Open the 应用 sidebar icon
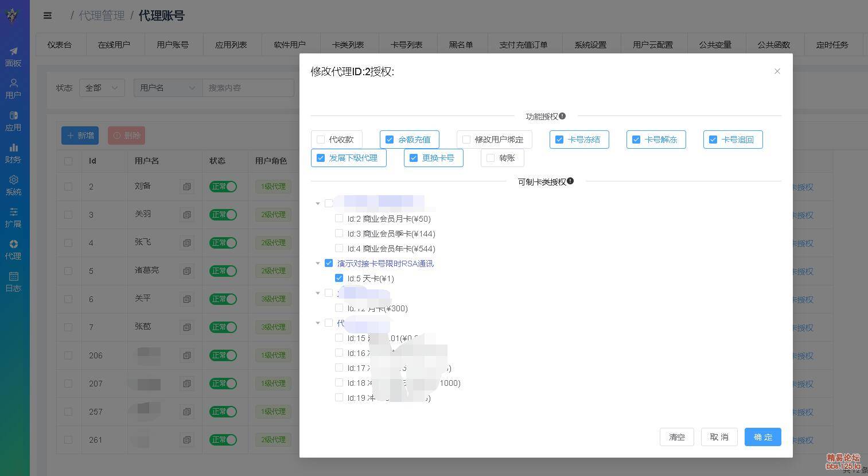Viewport: 868px width, 476px height. pos(13,121)
